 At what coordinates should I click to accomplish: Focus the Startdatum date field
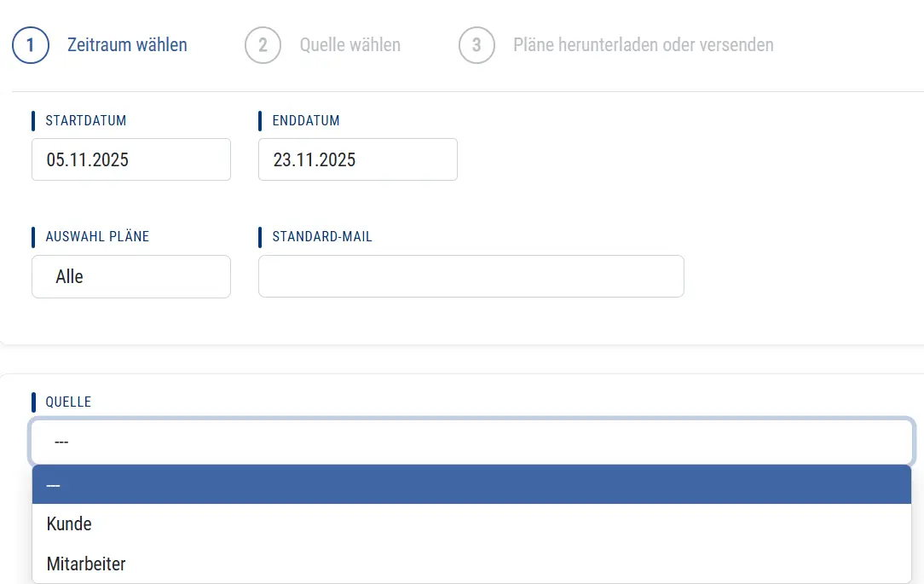click(x=131, y=159)
